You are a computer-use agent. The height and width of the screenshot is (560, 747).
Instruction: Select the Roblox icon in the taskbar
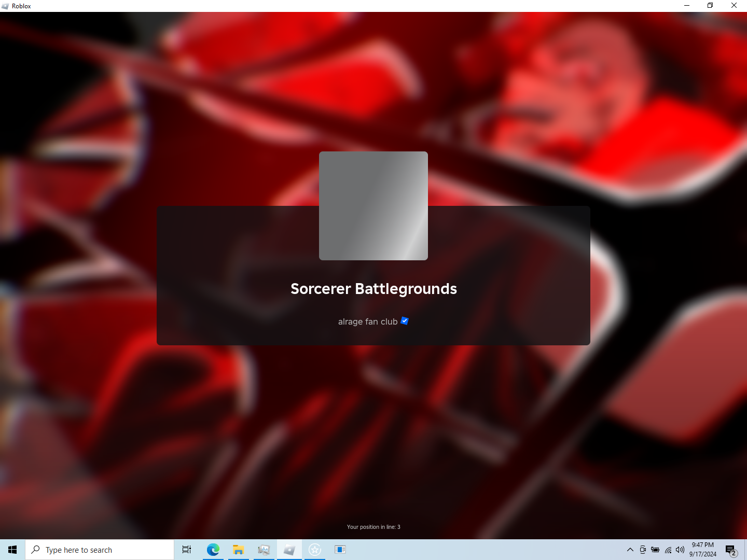point(289,550)
